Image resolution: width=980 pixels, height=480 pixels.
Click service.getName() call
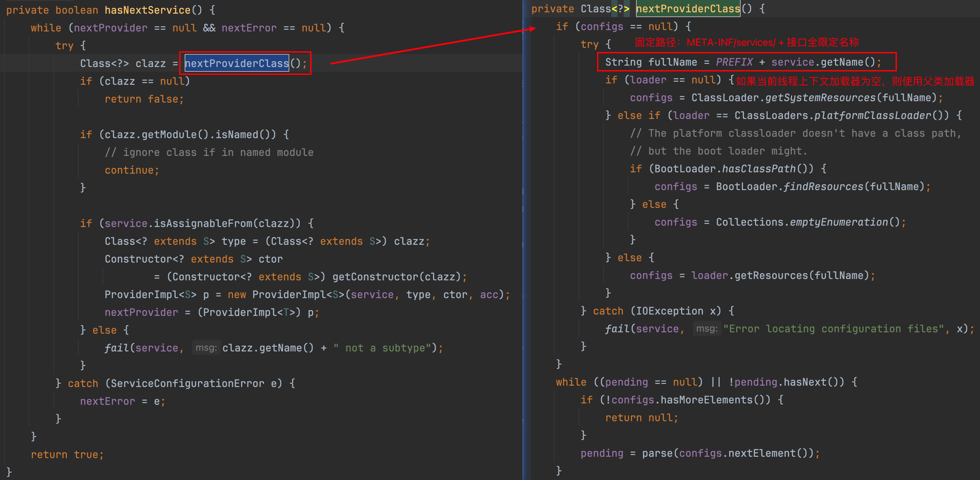click(x=823, y=62)
